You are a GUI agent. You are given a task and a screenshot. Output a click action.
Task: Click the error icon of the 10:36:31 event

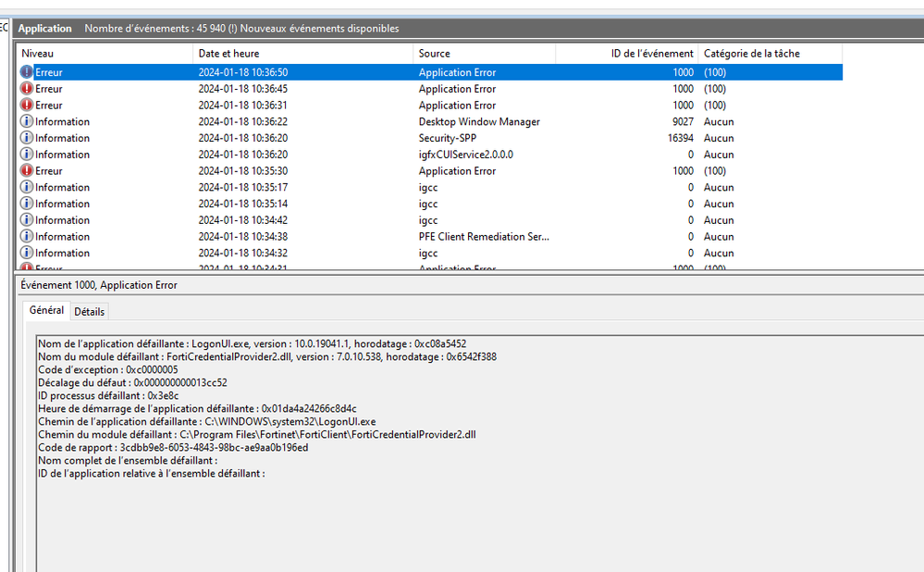[x=27, y=105]
